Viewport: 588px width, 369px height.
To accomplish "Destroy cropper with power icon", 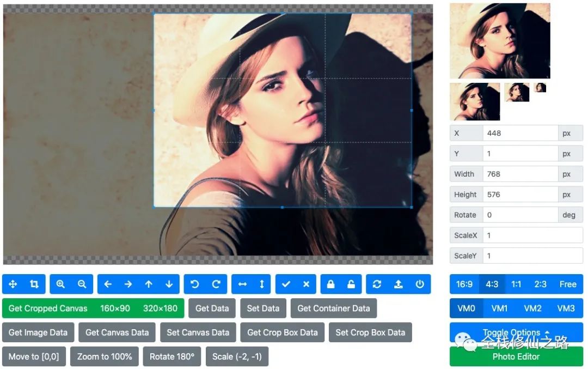I will click(420, 284).
